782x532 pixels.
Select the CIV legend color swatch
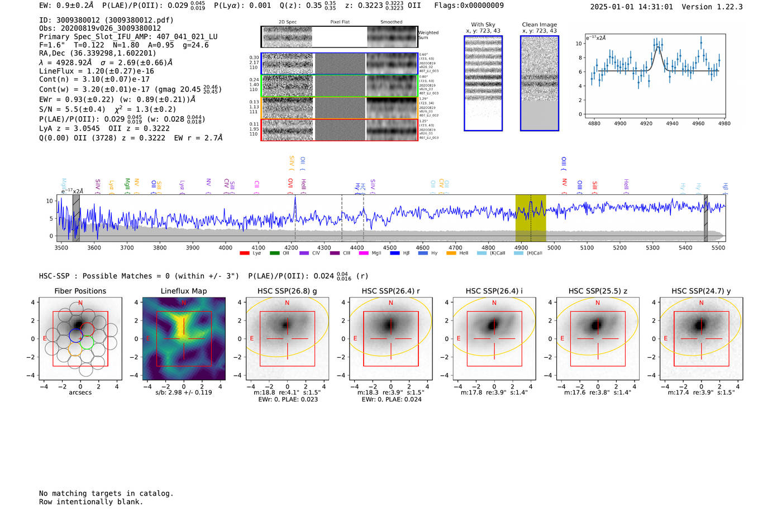pyautogui.click(x=304, y=253)
